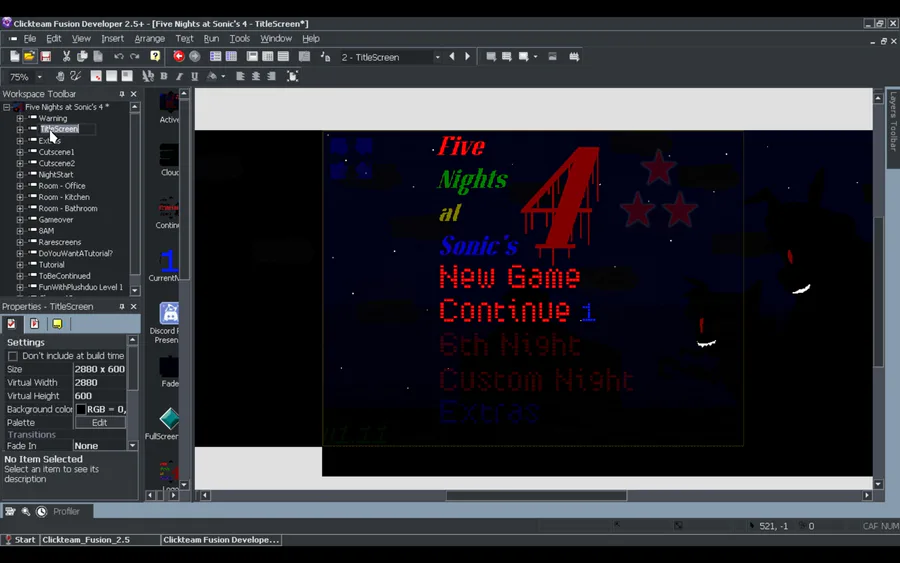Switch to Clickteam_Fusion_2.5 taskbar item
Screen dimensions: 900x563
tap(100, 539)
